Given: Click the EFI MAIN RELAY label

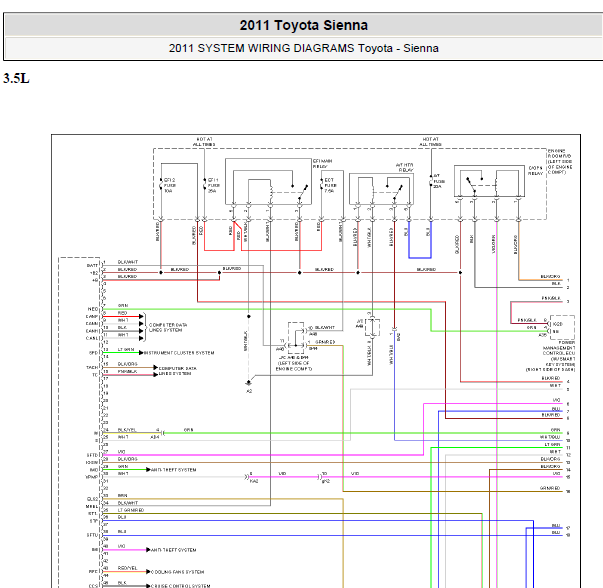Looking at the screenshot, I should click(322, 164).
